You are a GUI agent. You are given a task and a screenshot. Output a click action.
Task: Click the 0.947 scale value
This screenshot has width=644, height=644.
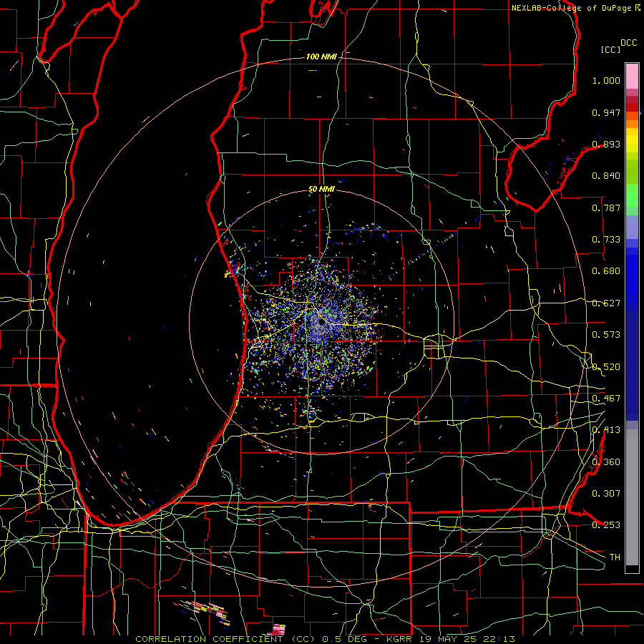[x=606, y=112]
